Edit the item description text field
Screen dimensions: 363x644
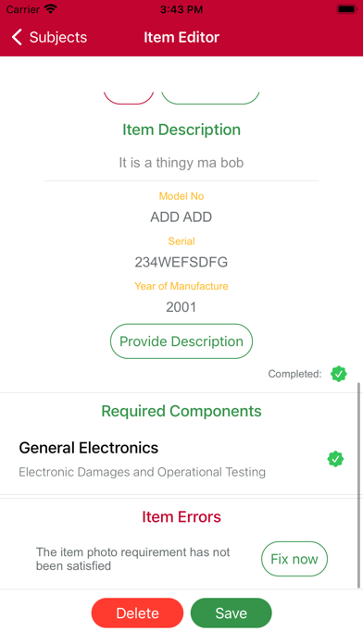(x=181, y=163)
